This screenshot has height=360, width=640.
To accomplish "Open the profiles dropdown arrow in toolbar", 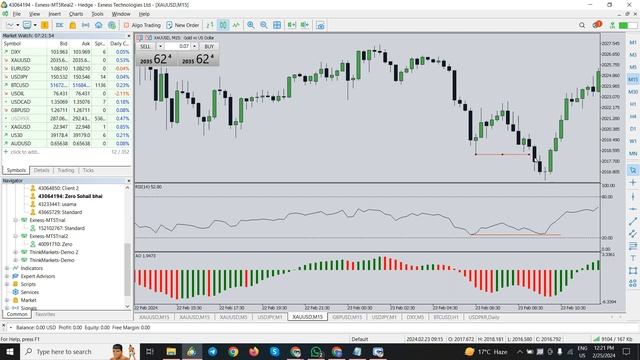I will coord(35,25).
